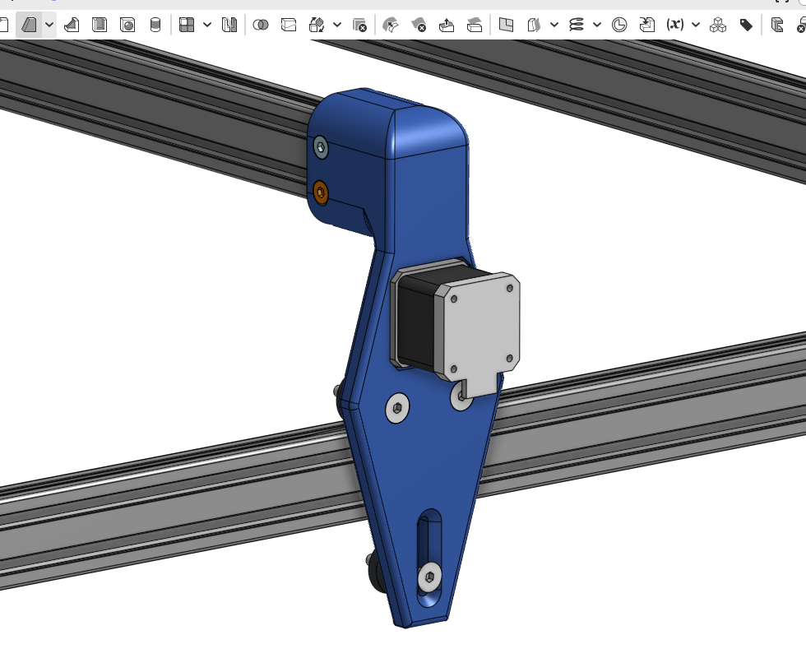This screenshot has height=672, width=806.
Task: Click the tag icon in toolbar
Action: tap(746, 25)
